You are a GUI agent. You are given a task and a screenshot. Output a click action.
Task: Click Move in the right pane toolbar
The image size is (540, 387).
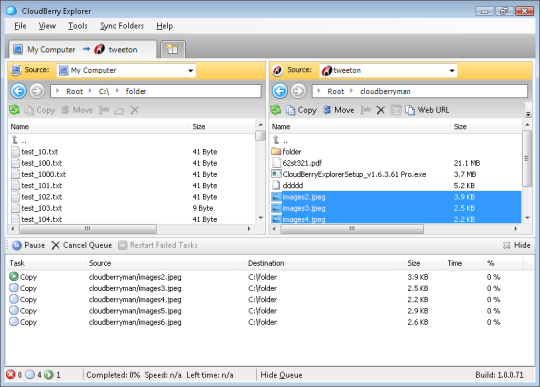pyautogui.click(x=339, y=110)
